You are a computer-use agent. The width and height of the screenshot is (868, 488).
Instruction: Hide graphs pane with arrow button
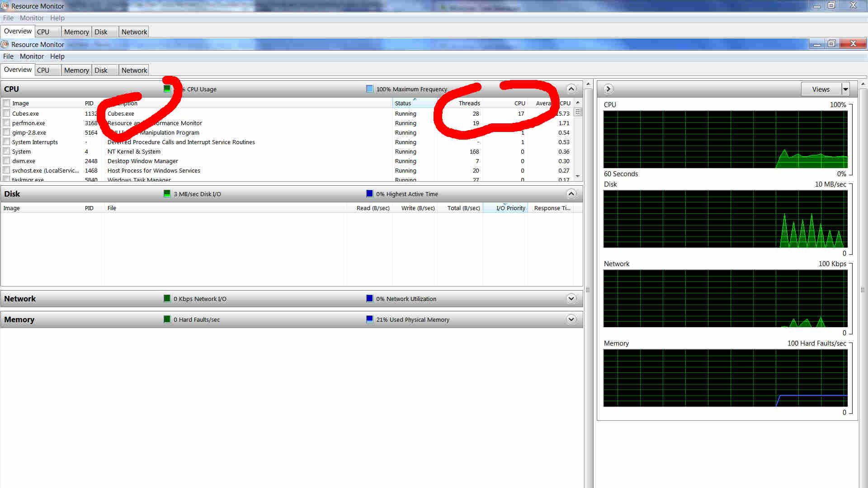608,89
